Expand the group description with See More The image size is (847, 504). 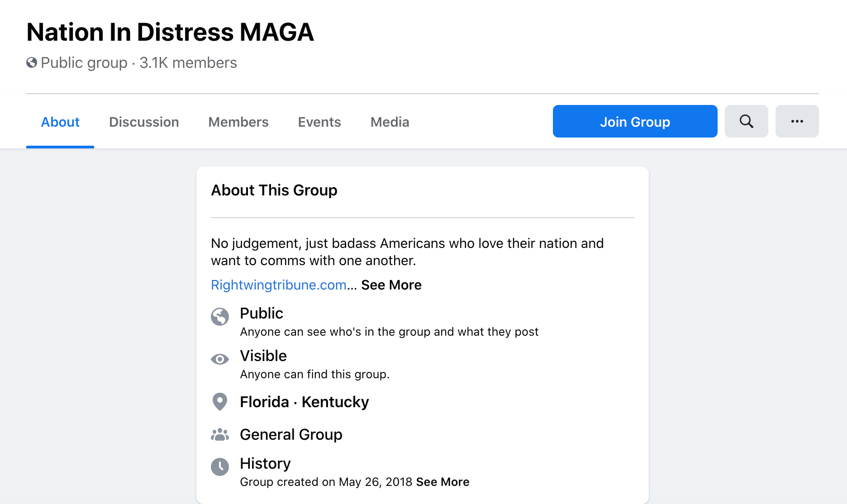coord(391,285)
